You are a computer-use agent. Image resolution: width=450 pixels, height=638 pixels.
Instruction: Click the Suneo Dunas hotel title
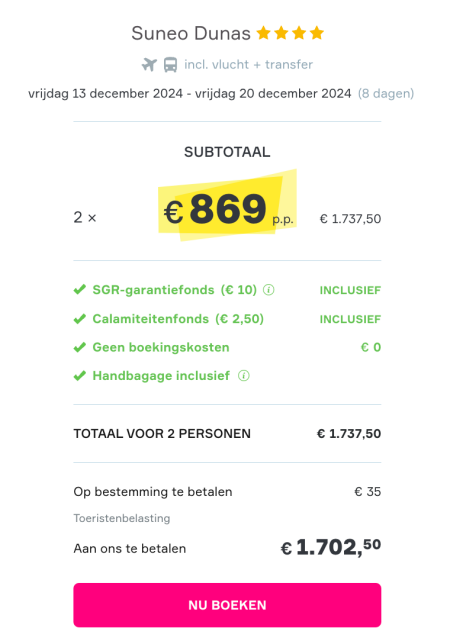pyautogui.click(x=191, y=33)
